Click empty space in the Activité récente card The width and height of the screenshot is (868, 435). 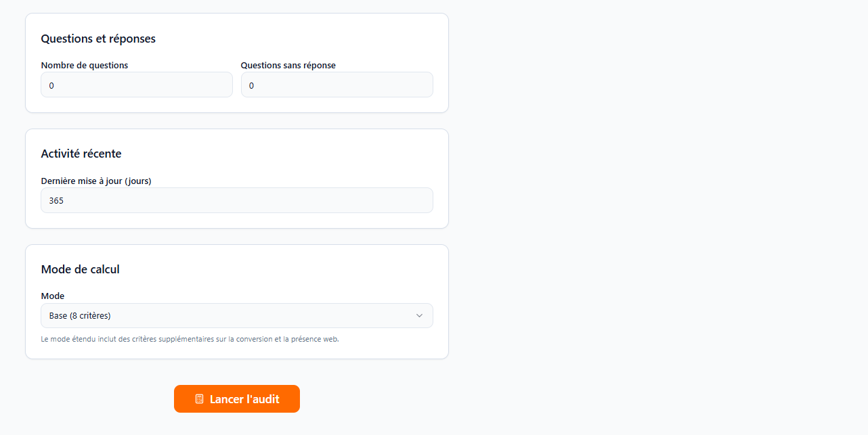pyautogui.click(x=305, y=152)
